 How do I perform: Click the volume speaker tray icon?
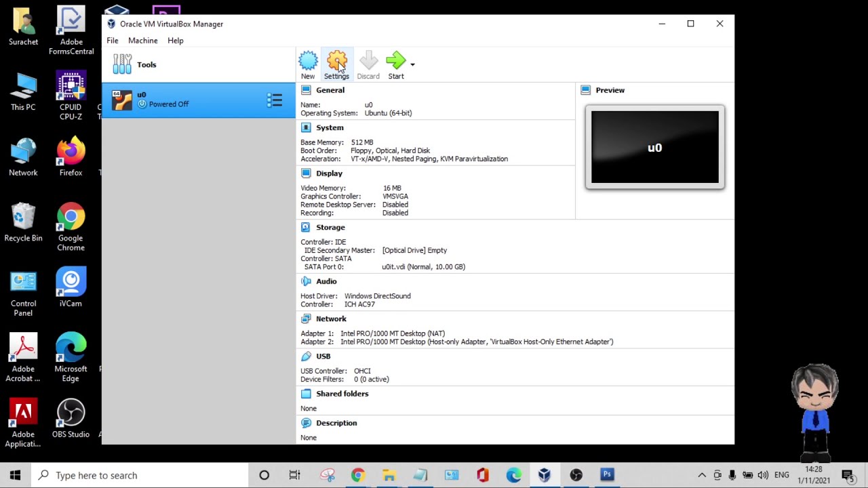763,475
